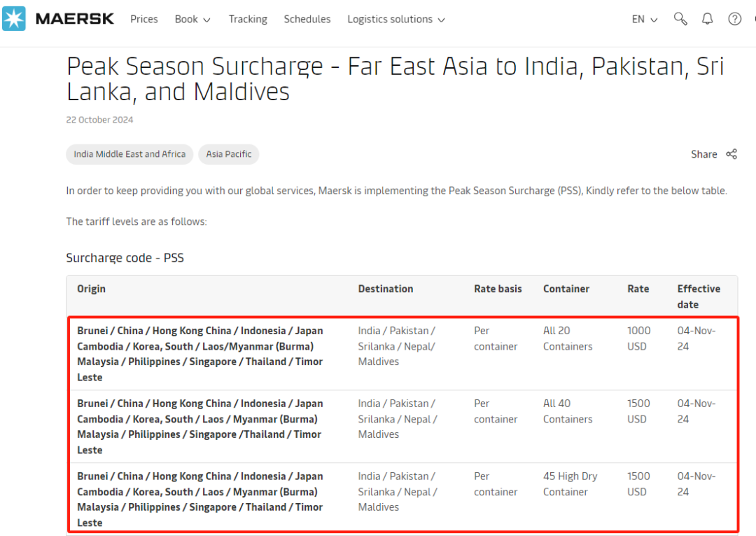Click the Surcharge code - PSS heading

125,258
